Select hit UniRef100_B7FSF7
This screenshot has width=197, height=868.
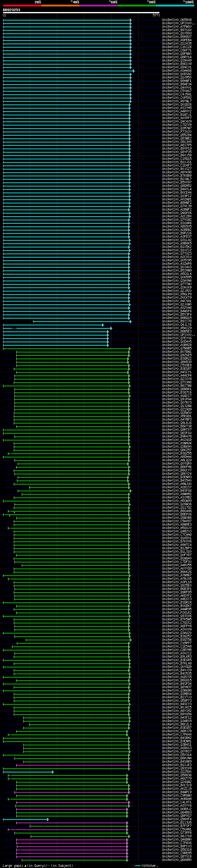[177, 826]
